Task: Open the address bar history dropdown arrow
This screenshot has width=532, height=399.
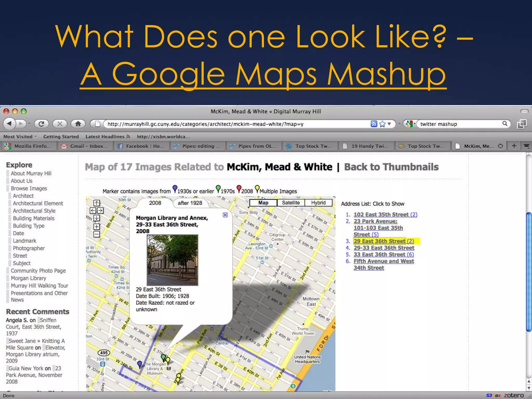Action: click(389, 124)
